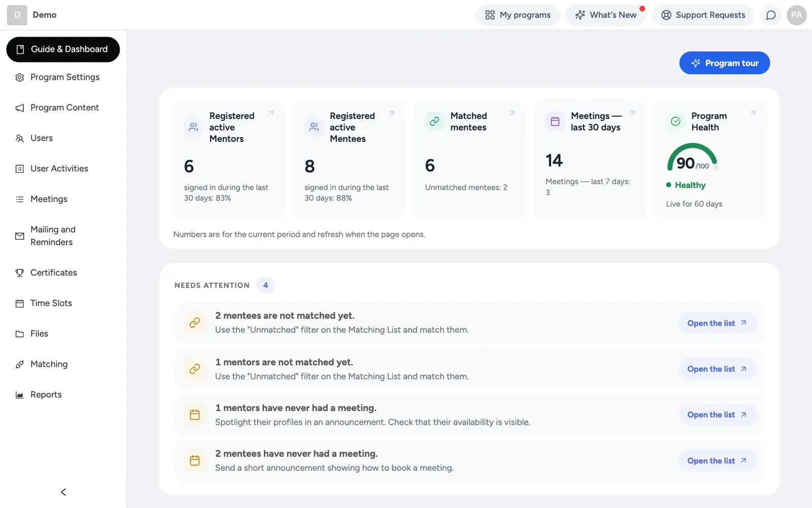812x508 pixels.
Task: Open Support Requests
Action: pos(703,15)
